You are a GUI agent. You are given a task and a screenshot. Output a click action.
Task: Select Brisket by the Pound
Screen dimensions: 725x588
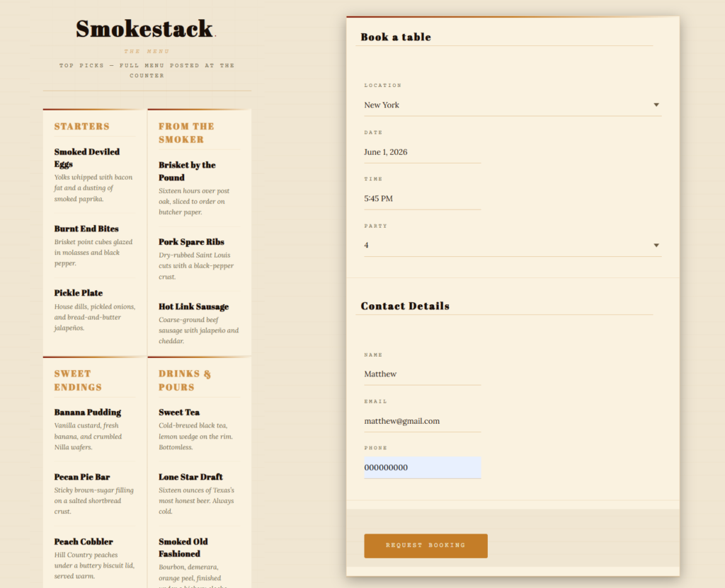(x=187, y=171)
